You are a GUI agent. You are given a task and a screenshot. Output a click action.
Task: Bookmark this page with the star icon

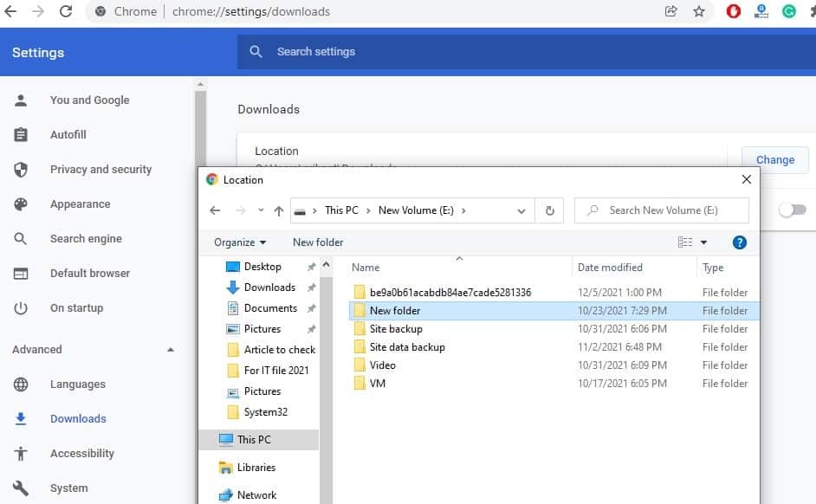[x=699, y=12]
